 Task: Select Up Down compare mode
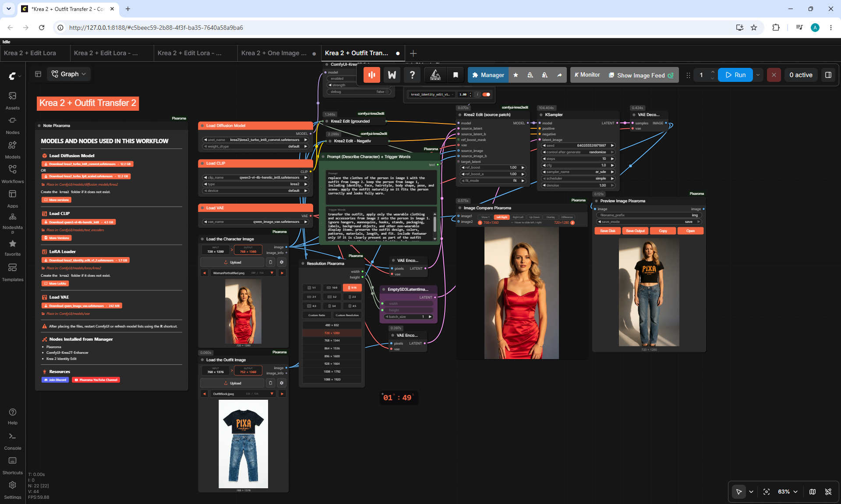[534, 217]
